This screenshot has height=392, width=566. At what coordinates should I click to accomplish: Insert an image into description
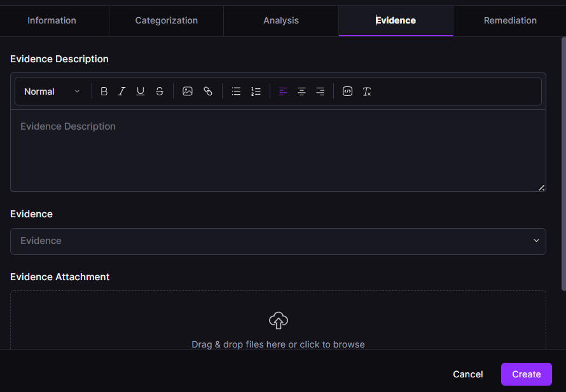tap(188, 91)
